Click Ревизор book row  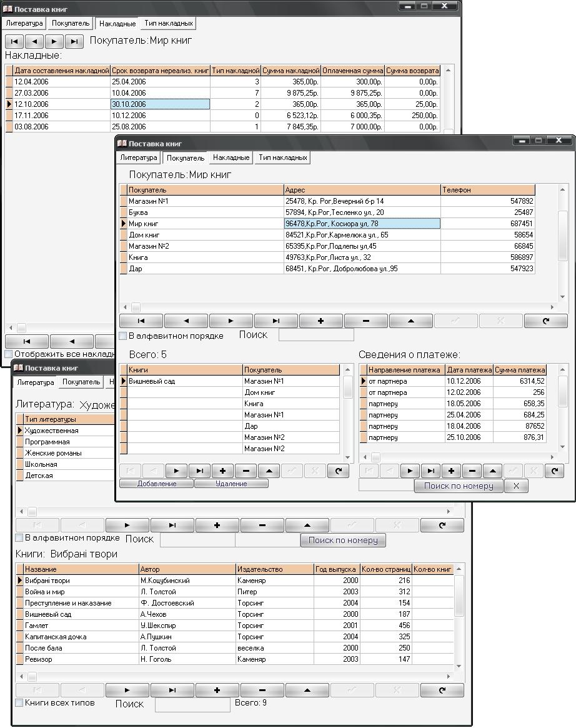click(234, 659)
